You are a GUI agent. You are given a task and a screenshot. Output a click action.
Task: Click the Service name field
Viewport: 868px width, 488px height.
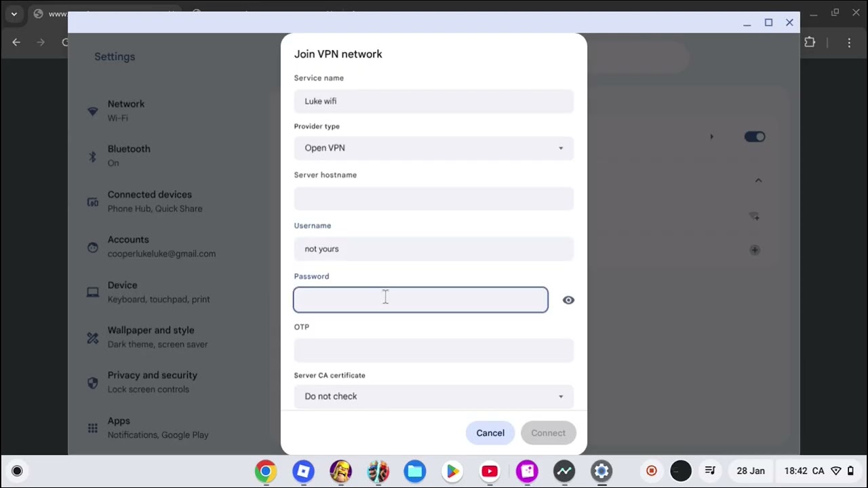coord(434,101)
